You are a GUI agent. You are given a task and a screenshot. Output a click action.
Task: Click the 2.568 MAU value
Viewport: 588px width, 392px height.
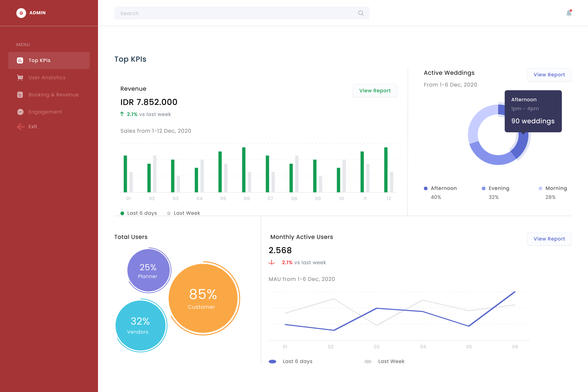click(280, 250)
